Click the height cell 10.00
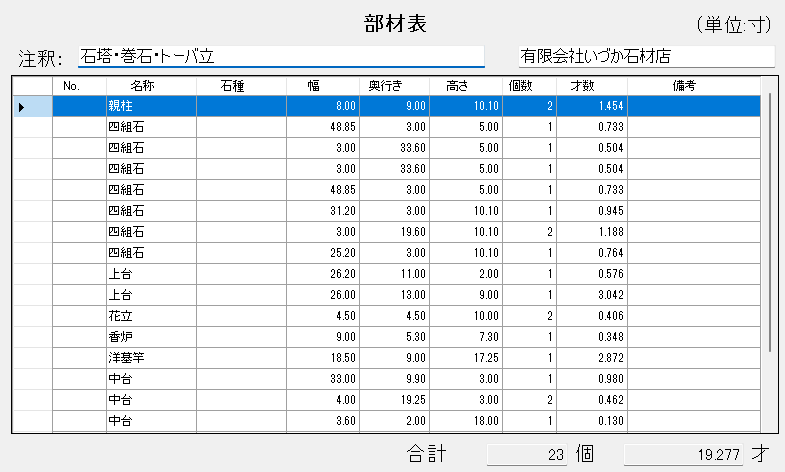 click(x=466, y=316)
